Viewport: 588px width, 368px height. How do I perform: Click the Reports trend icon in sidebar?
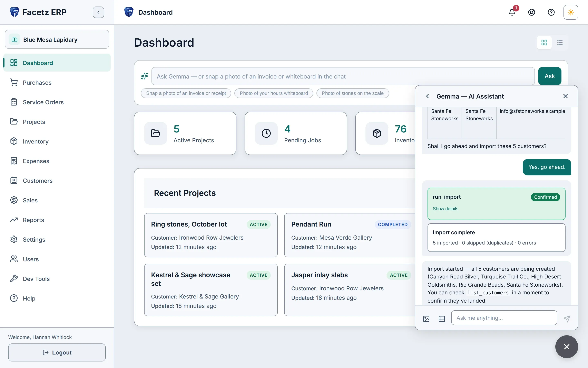pyautogui.click(x=14, y=220)
